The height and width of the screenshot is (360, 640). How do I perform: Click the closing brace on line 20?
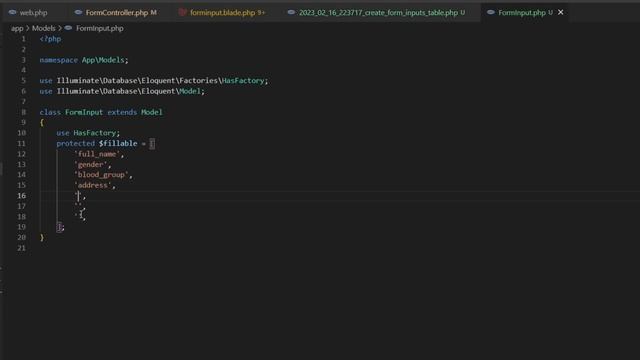(42, 238)
